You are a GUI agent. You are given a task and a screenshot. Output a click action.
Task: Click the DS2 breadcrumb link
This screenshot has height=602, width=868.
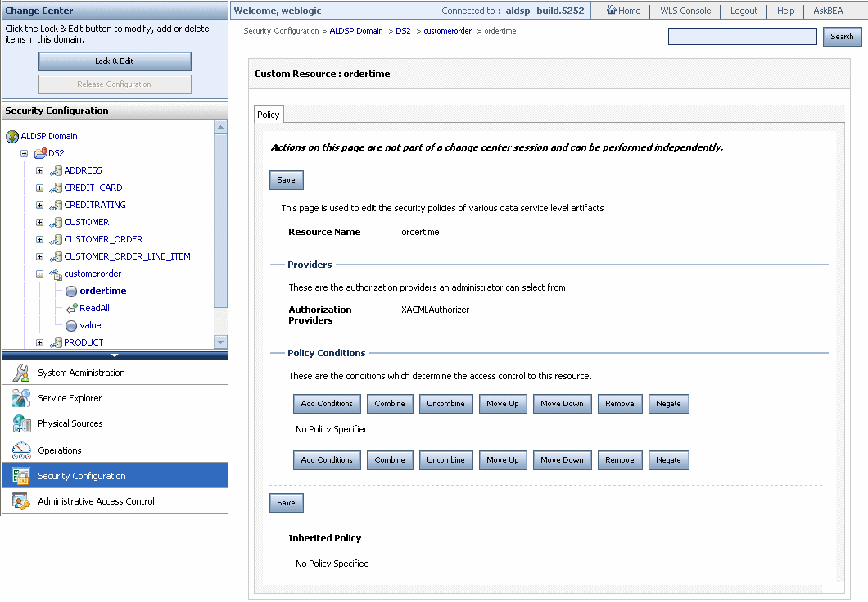point(403,31)
